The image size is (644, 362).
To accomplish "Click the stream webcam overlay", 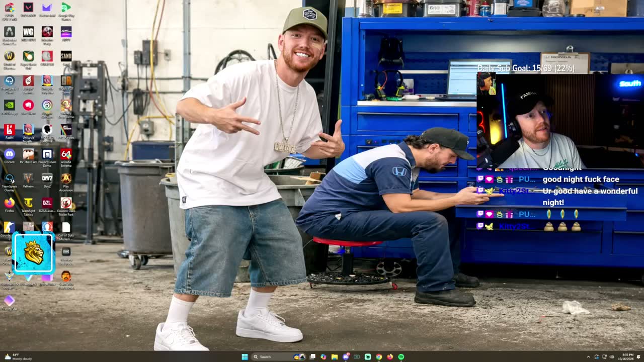I will tap(560, 121).
